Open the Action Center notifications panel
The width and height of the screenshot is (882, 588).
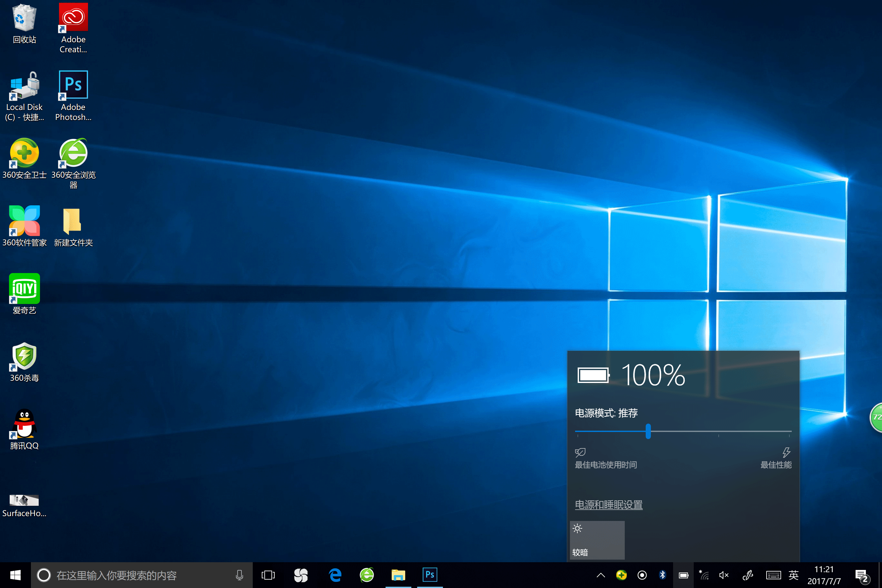click(x=861, y=575)
